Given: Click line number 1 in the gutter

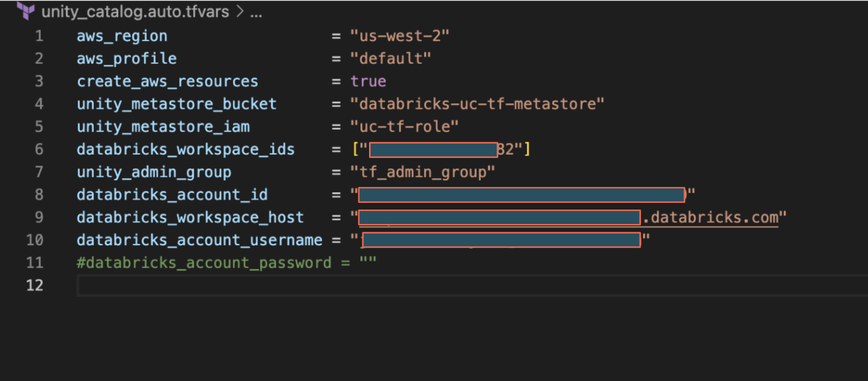Looking at the screenshot, I should (x=39, y=36).
